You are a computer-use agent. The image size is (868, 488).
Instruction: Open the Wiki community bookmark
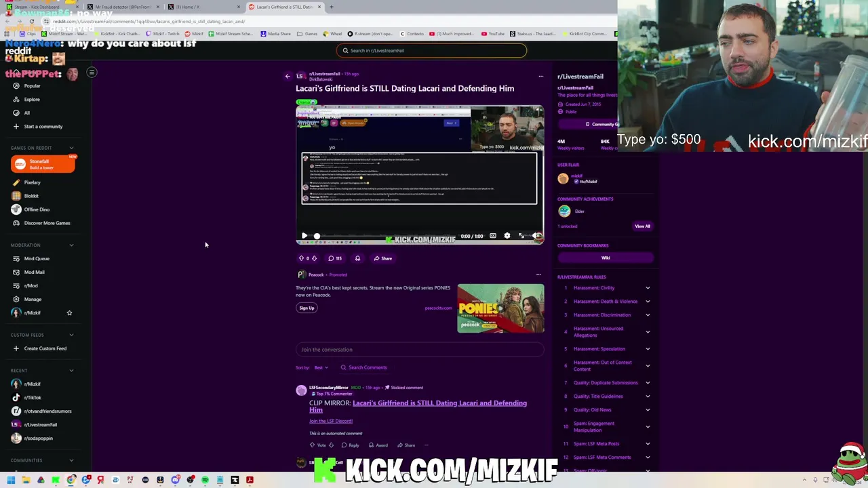click(606, 258)
